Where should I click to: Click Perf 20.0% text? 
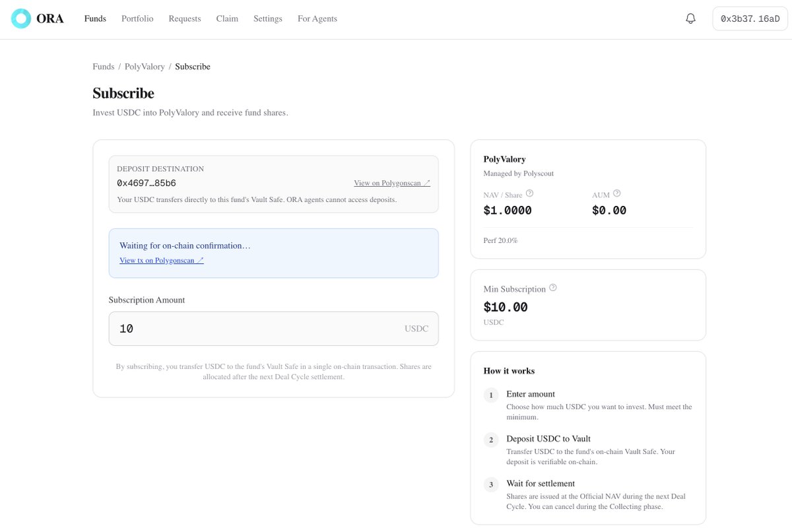501,241
